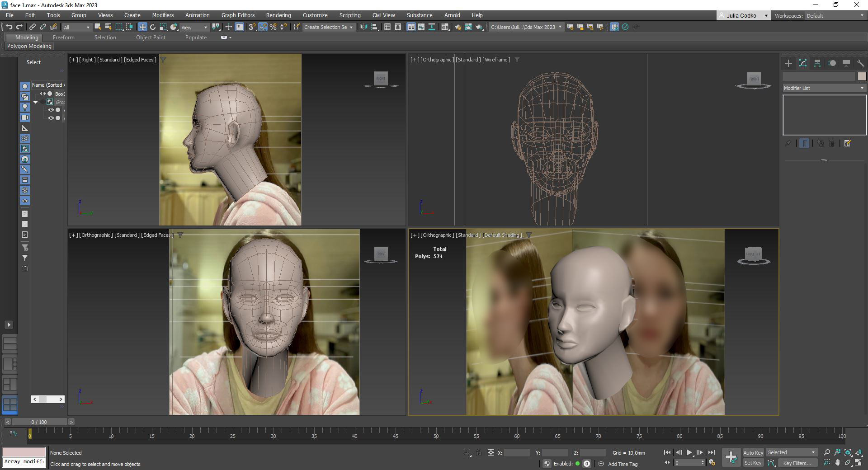
Task: Select the Move transform tool
Action: [142, 27]
